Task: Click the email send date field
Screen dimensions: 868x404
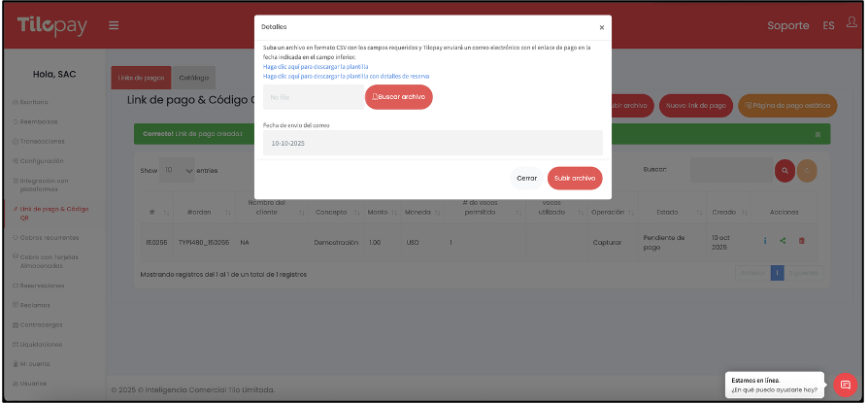Action: tap(432, 143)
